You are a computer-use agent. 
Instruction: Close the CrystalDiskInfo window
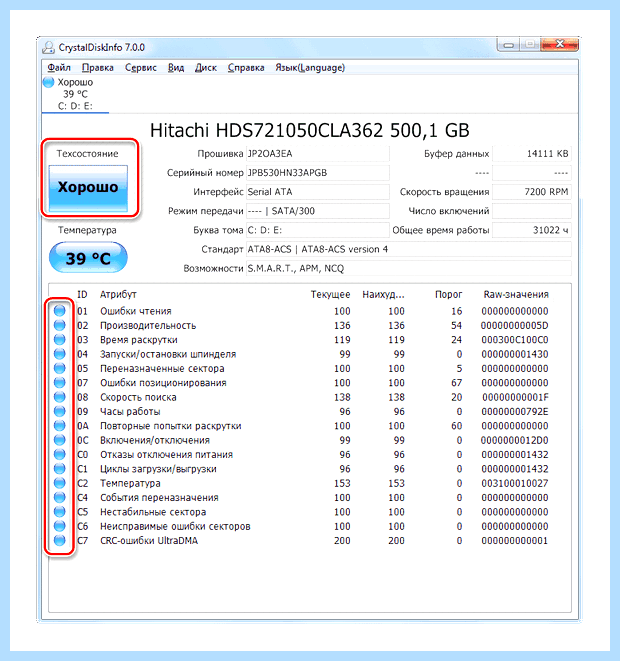tap(559, 45)
